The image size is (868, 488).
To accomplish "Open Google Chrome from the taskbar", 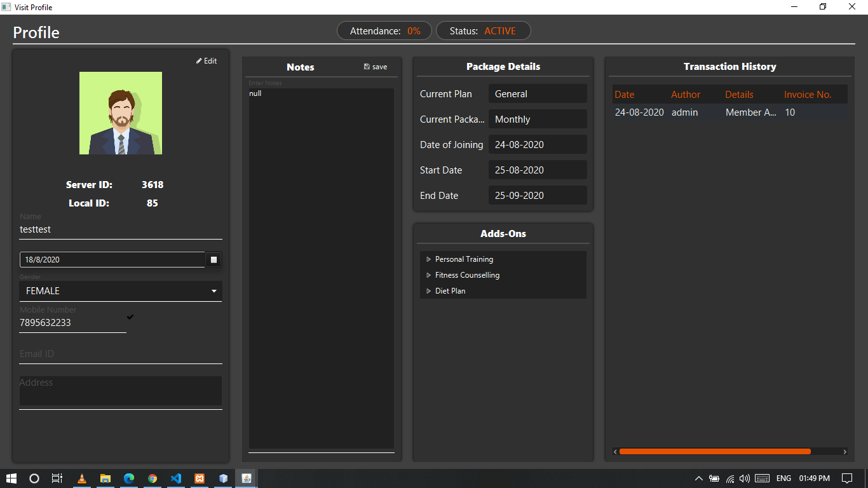I will tap(153, 478).
